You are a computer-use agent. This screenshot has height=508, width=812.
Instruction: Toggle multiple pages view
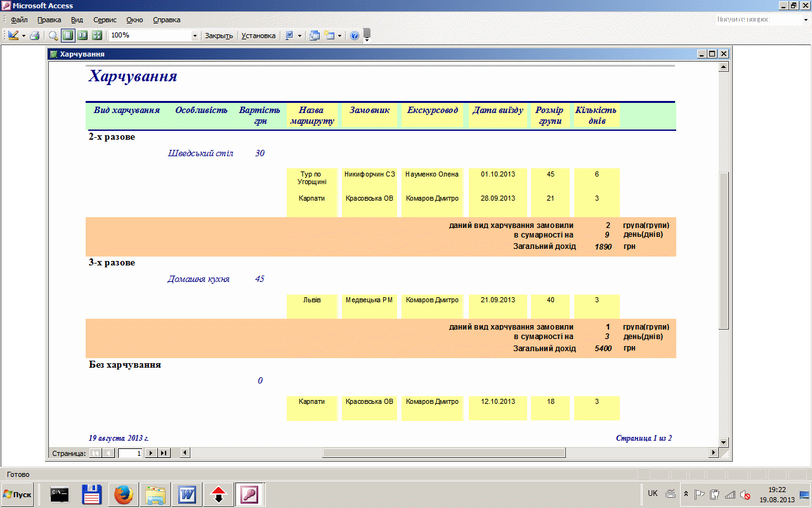point(97,36)
